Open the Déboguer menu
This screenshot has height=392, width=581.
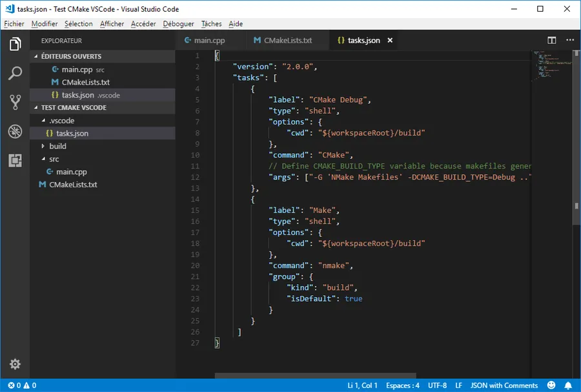click(178, 24)
